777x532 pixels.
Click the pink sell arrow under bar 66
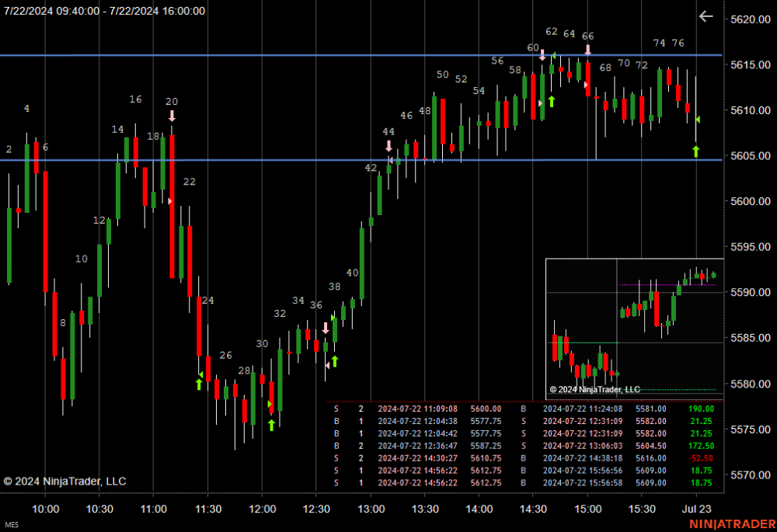pos(587,50)
